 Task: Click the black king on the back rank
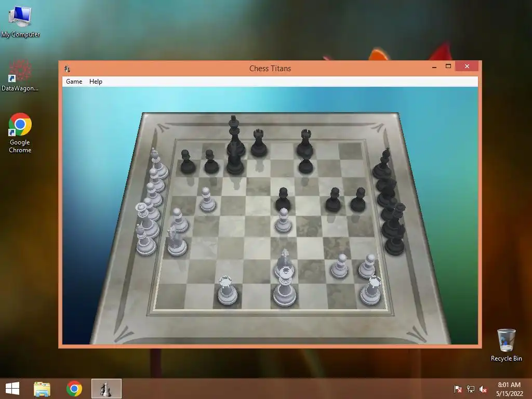(235, 136)
